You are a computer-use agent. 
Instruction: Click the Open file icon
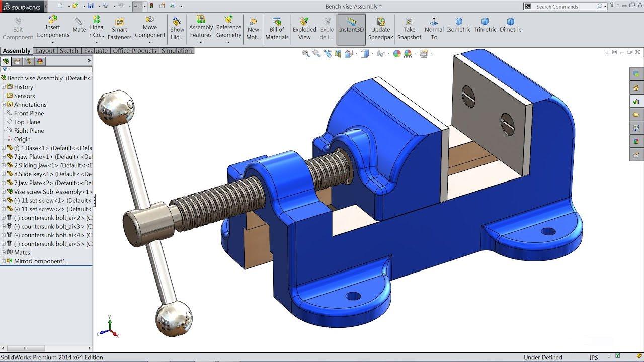pyautogui.click(x=75, y=6)
